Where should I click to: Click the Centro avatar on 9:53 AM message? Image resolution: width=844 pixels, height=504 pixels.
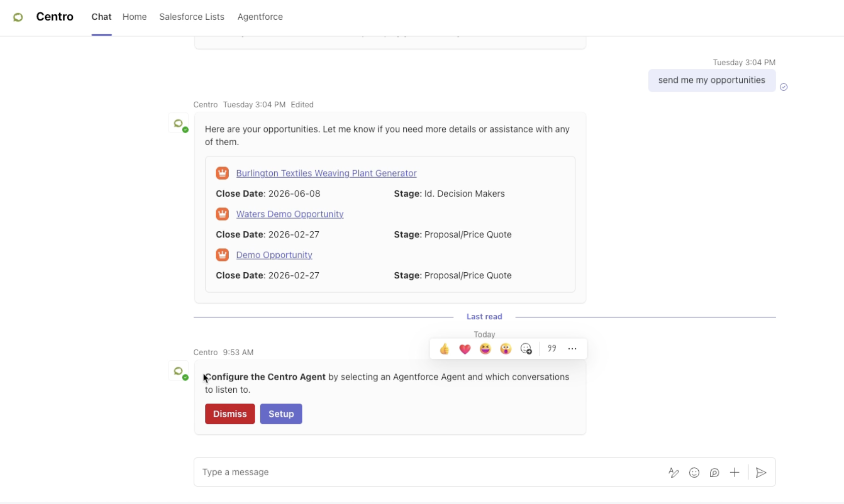[179, 371]
